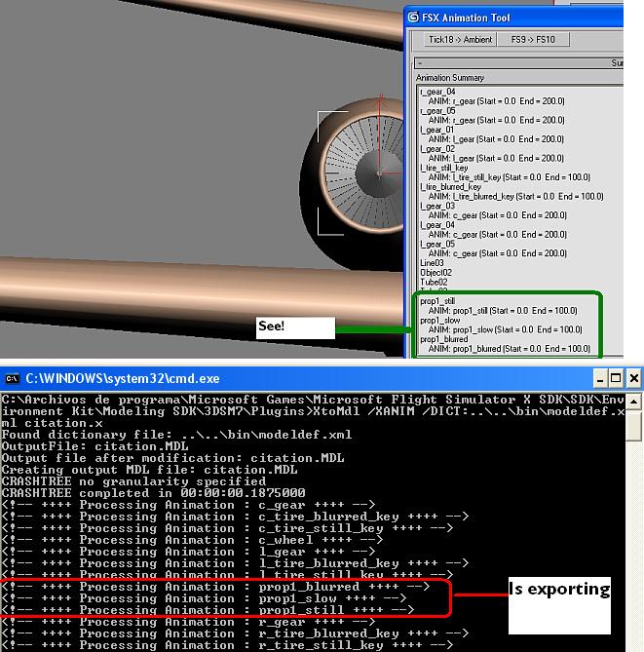
Task: Click the cmd.exe window title icon
Action: click(x=12, y=378)
